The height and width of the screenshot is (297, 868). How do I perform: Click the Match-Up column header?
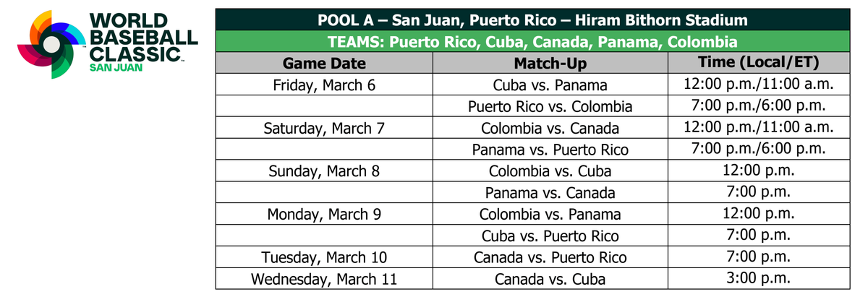[550, 63]
